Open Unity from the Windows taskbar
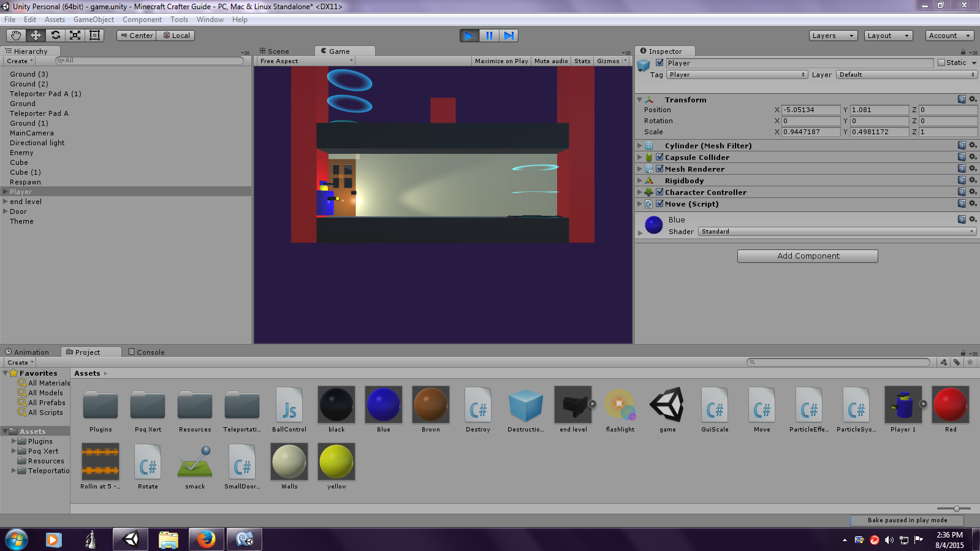Screen dimensions: 980x551 131,539
